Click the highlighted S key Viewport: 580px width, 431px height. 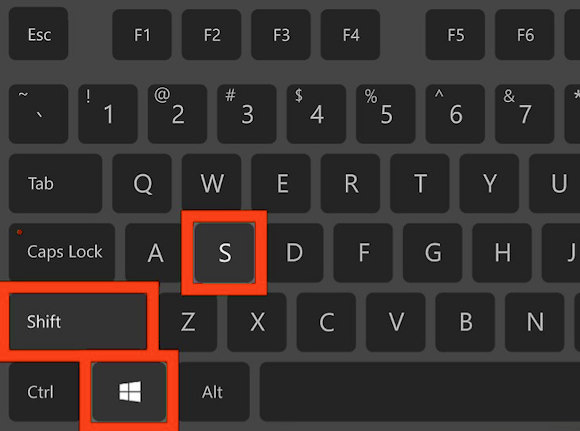(x=225, y=253)
